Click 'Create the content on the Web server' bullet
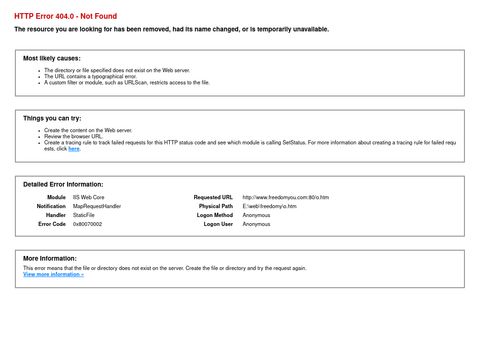 [88, 130]
